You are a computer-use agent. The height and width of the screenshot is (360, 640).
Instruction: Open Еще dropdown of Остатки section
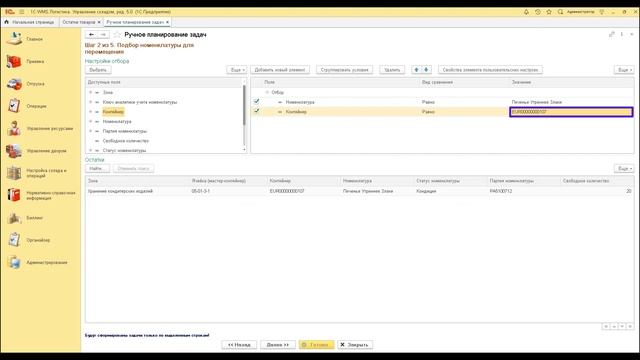point(624,168)
